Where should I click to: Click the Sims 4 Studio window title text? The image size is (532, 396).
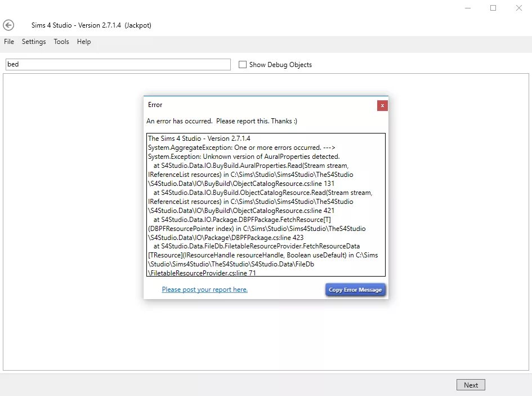pos(91,25)
